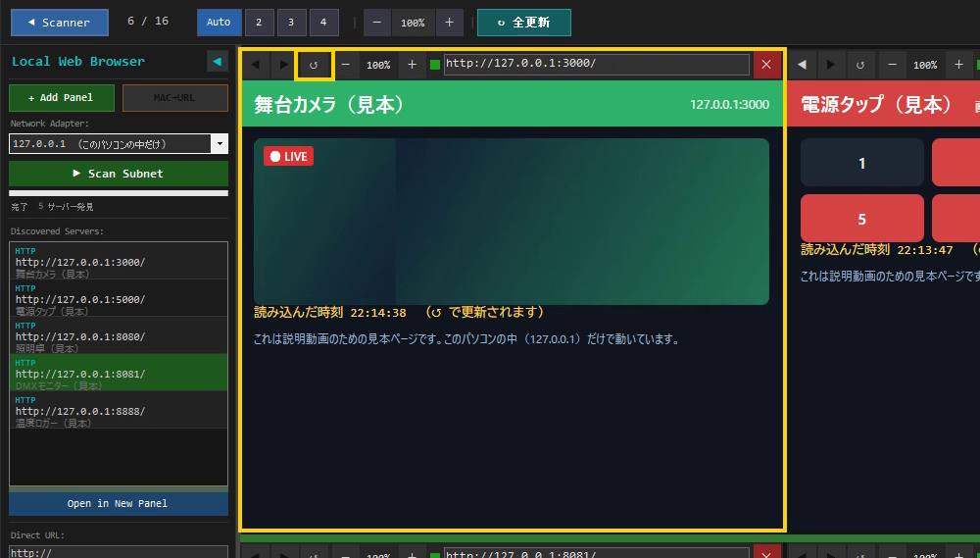Screen dimensions: 980x558
Task: Click 127.0.0.1:3000 text in green header
Action: coord(729,105)
